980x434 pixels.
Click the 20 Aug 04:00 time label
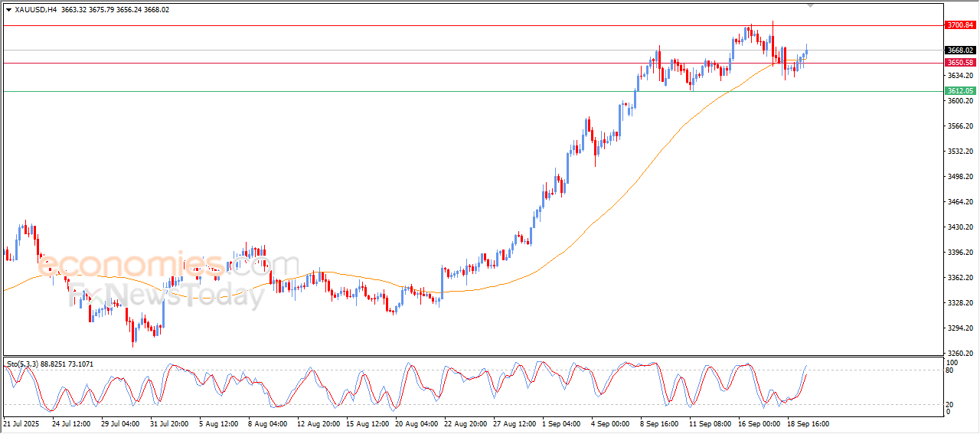416,423
